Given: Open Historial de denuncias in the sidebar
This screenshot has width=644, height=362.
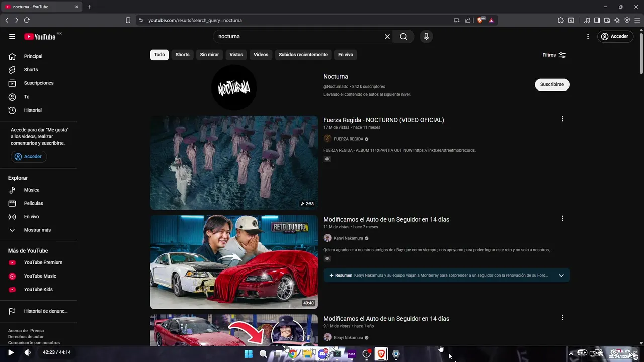Looking at the screenshot, I should pos(45,311).
